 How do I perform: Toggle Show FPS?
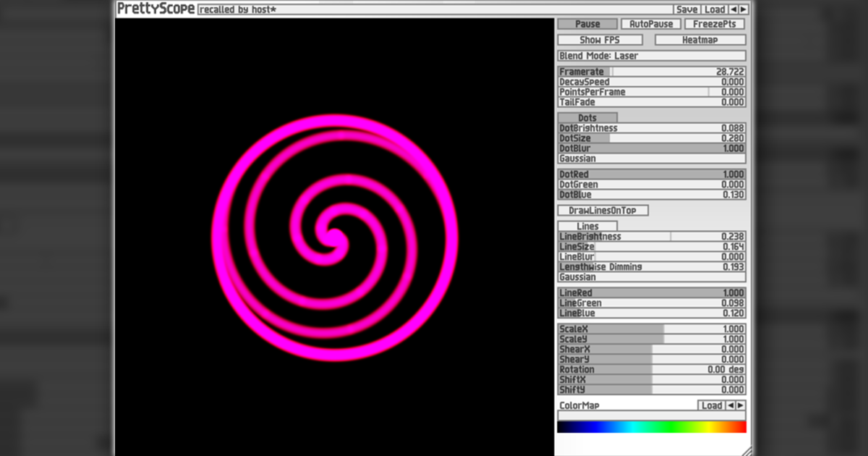(x=600, y=40)
